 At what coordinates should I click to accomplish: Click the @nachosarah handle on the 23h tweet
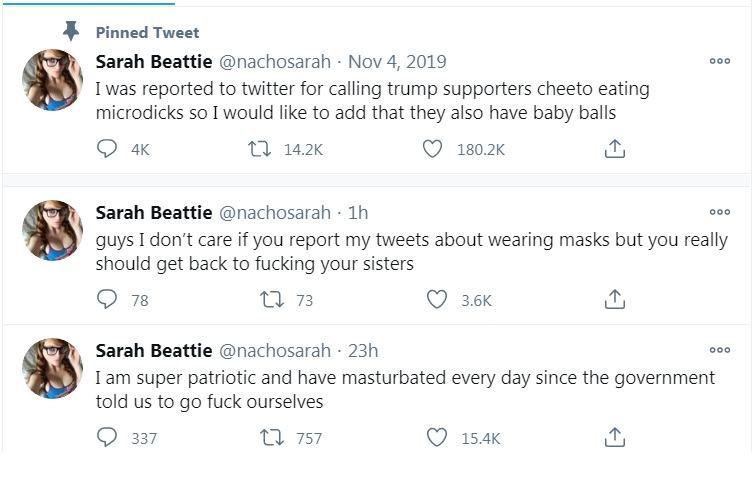274,350
